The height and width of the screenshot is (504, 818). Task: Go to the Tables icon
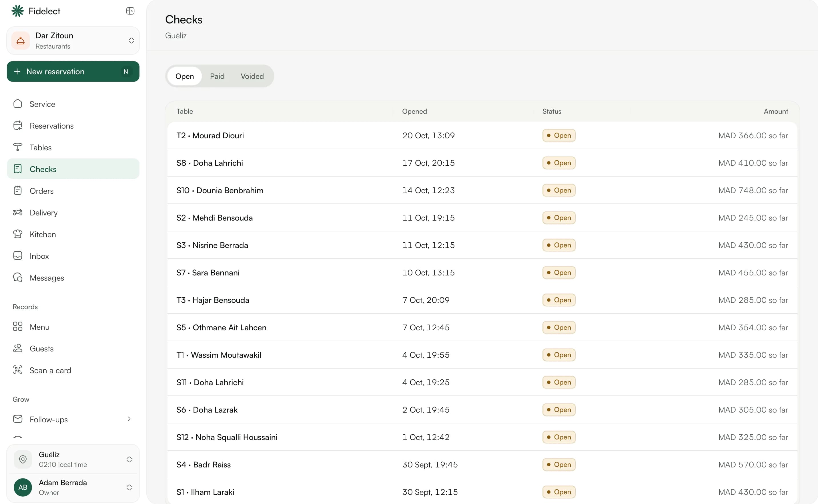click(x=18, y=147)
